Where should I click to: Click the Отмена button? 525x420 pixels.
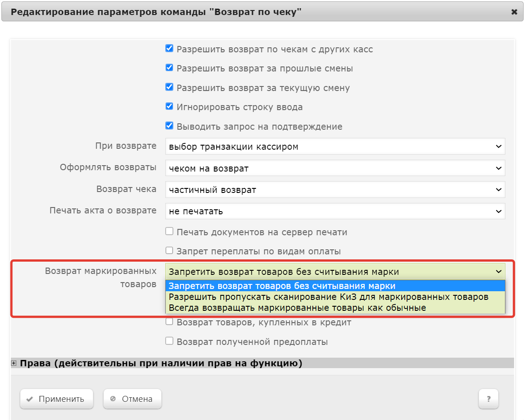132,399
